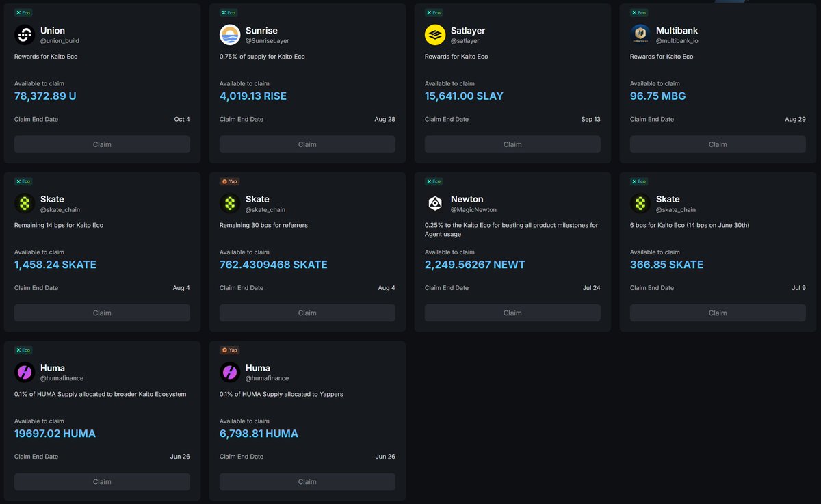This screenshot has height=504, width=821.
Task: Click the Skate logo in the Jul 9 card
Action: (640, 204)
